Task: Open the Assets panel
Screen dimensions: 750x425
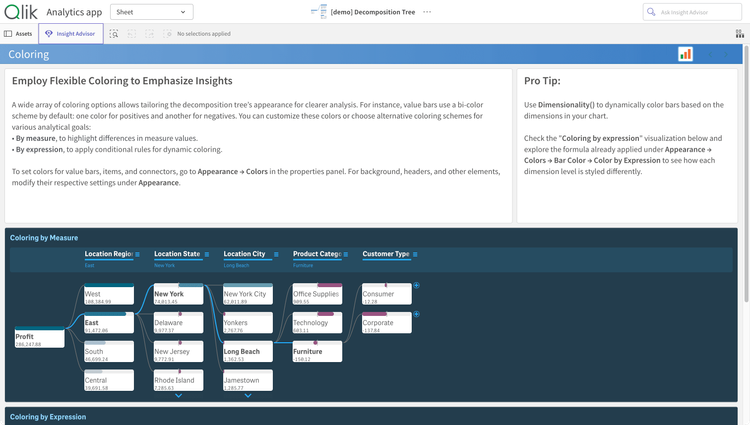Action: [x=18, y=33]
